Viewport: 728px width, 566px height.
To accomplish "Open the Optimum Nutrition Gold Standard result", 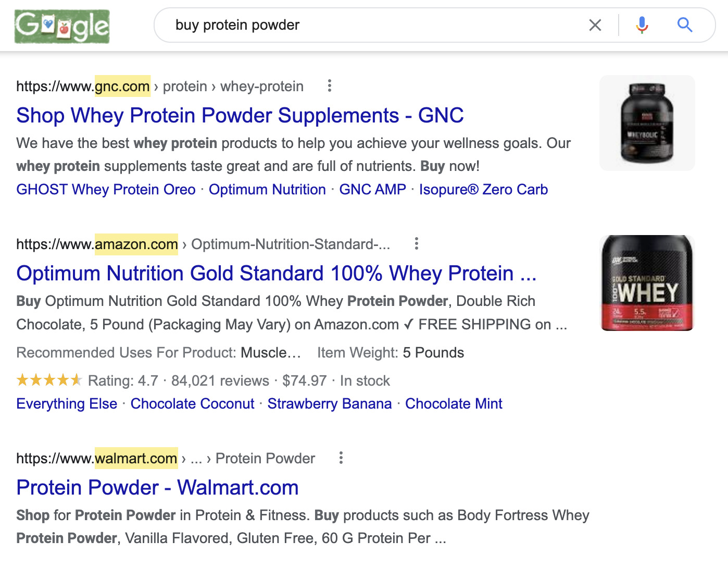I will click(276, 274).
